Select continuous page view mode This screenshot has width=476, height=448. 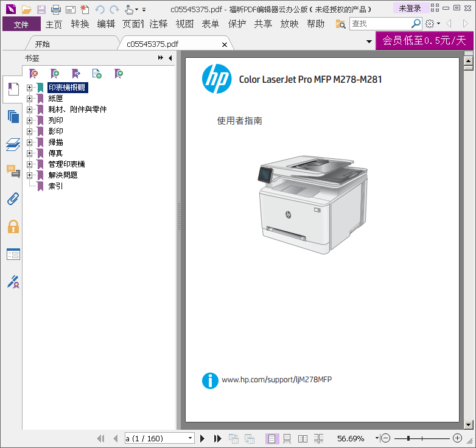[x=287, y=439]
